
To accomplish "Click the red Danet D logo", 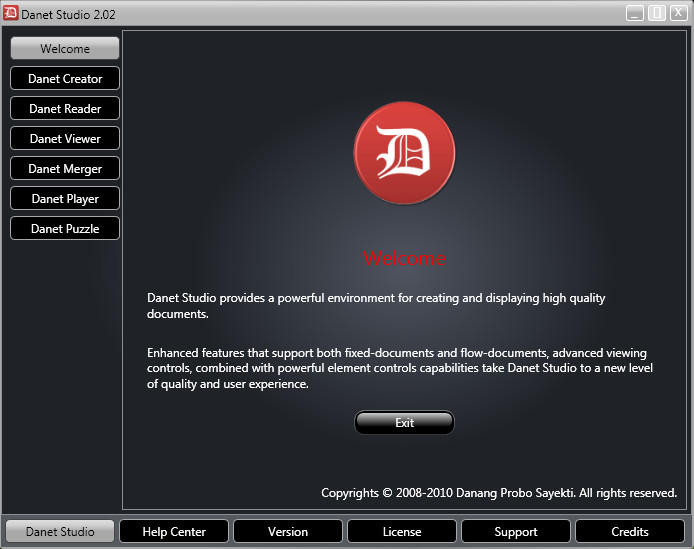I will (x=405, y=153).
